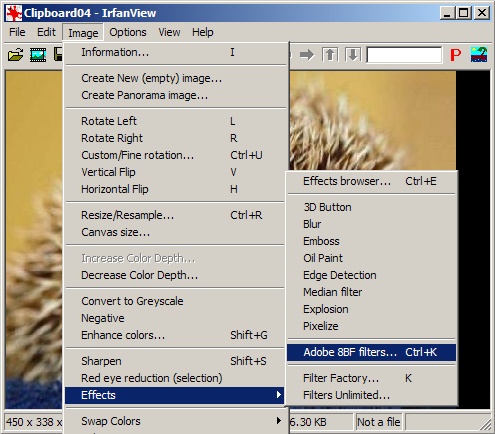Open Resize/Resample... dialog
Viewport: 495px width, 434px height.
coord(175,215)
